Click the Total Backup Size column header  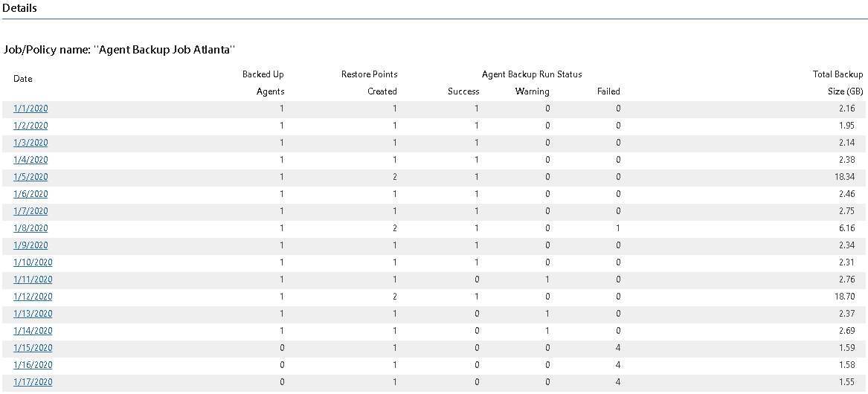pyautogui.click(x=838, y=83)
